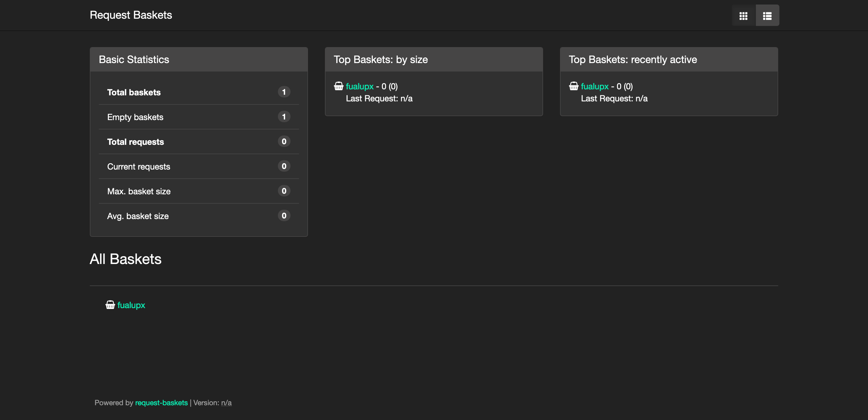The height and width of the screenshot is (420, 868).
Task: Click Current requests count badge
Action: pos(284,166)
